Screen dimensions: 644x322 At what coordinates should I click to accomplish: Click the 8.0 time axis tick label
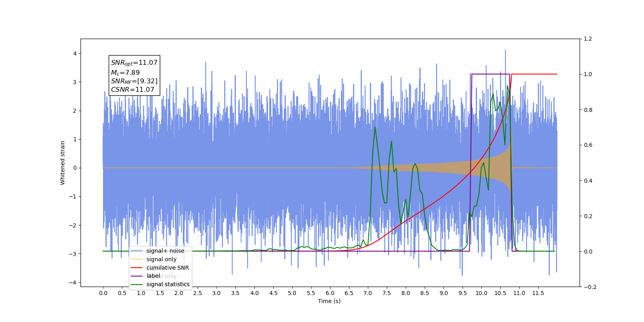(406, 293)
